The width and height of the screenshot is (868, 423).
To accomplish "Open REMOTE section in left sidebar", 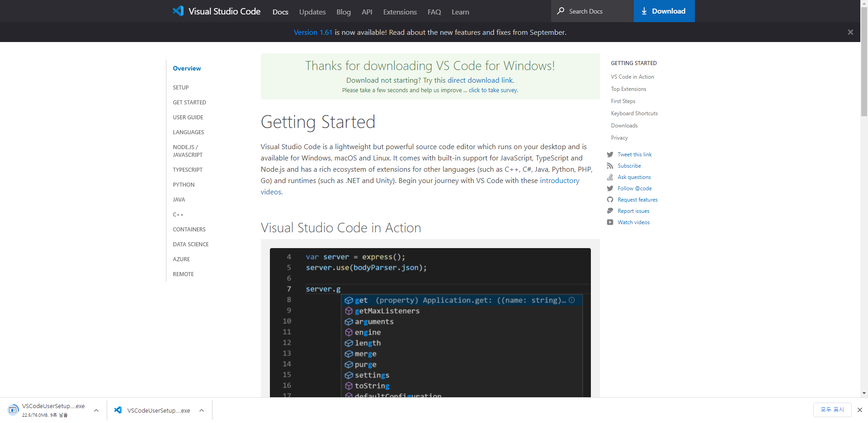I will point(183,274).
